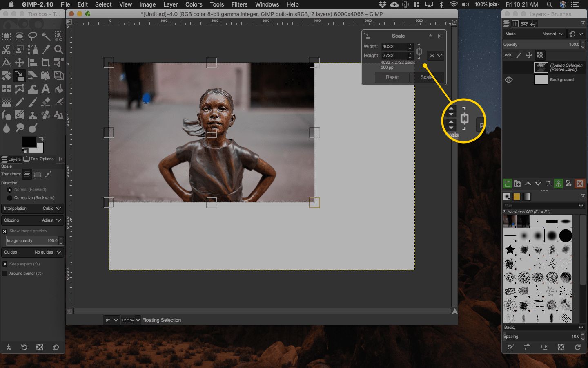Create new layer green button
The width and height of the screenshot is (588, 368).
[507, 184]
